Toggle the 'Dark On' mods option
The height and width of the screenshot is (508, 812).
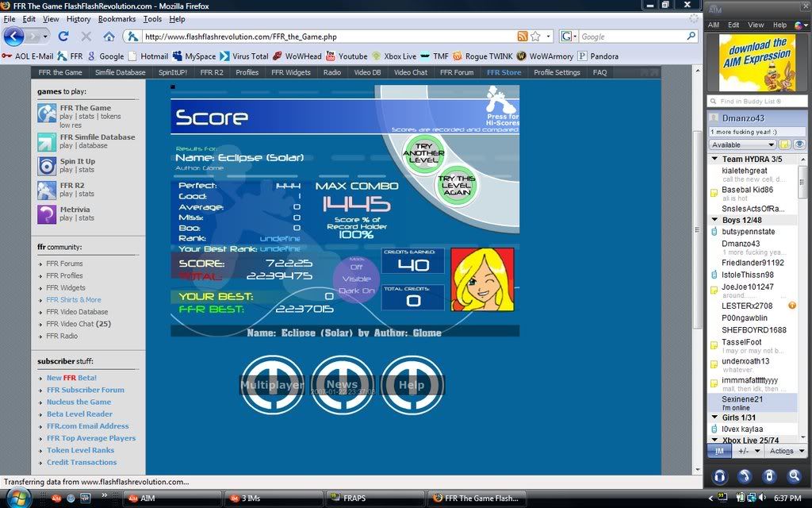tap(357, 291)
